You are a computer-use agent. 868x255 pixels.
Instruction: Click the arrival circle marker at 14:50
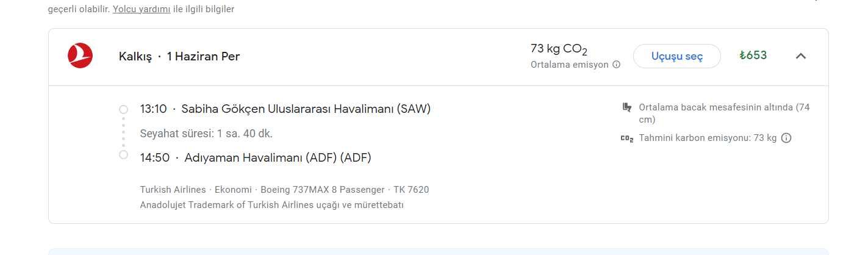[123, 155]
